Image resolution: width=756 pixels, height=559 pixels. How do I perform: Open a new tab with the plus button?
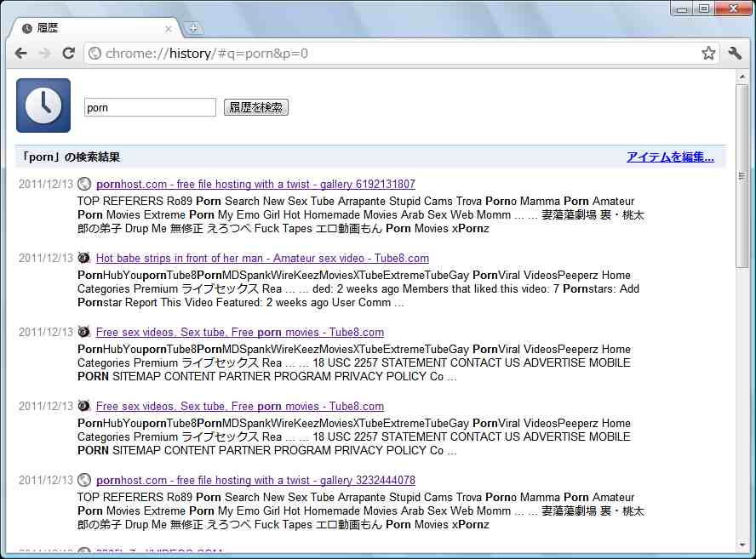[x=193, y=28]
